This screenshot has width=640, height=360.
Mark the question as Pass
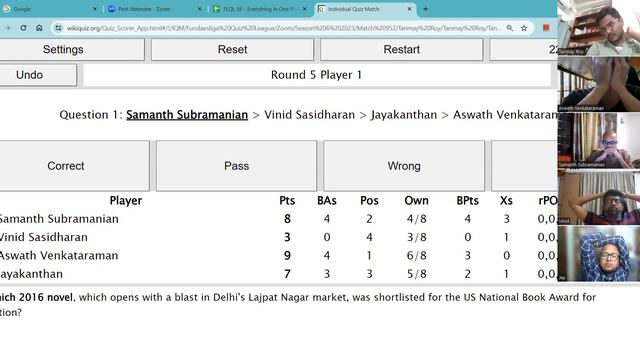(x=236, y=166)
